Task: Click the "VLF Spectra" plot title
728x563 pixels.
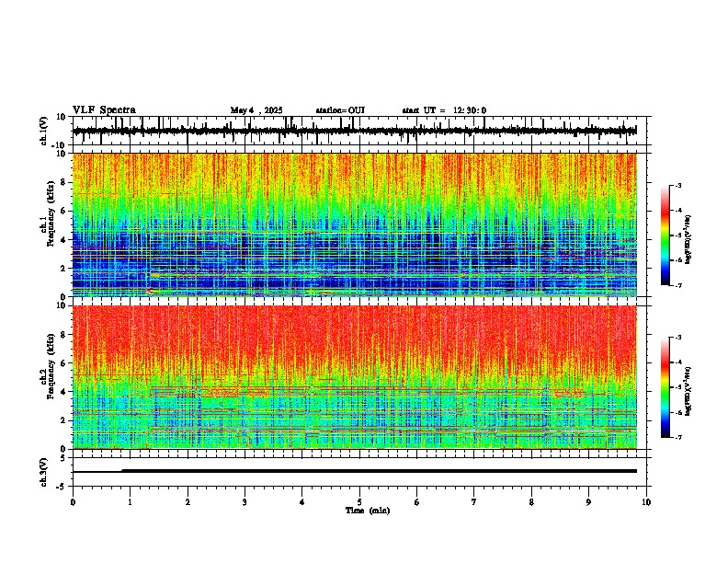Action: click(x=104, y=110)
